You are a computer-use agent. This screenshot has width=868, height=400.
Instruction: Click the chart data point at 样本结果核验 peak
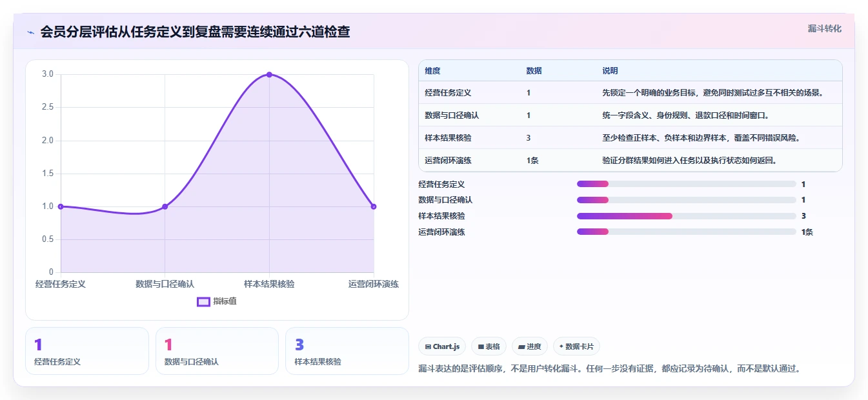269,75
